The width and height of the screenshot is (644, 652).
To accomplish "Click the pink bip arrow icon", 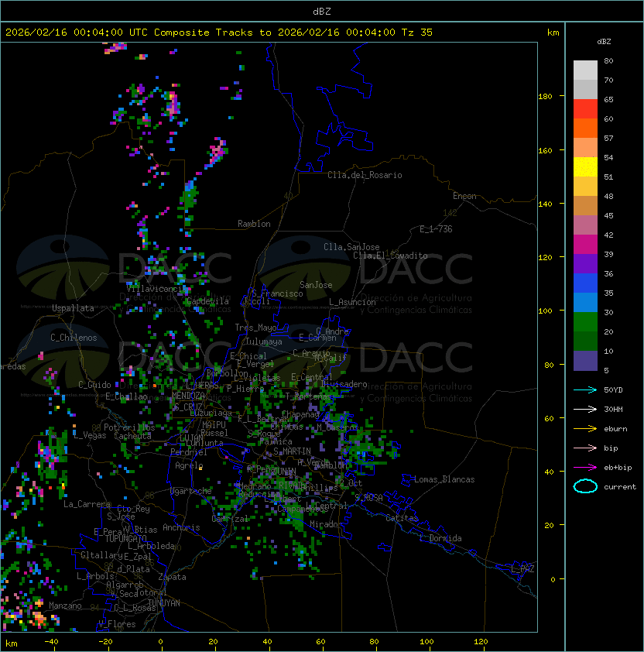I will [x=585, y=448].
